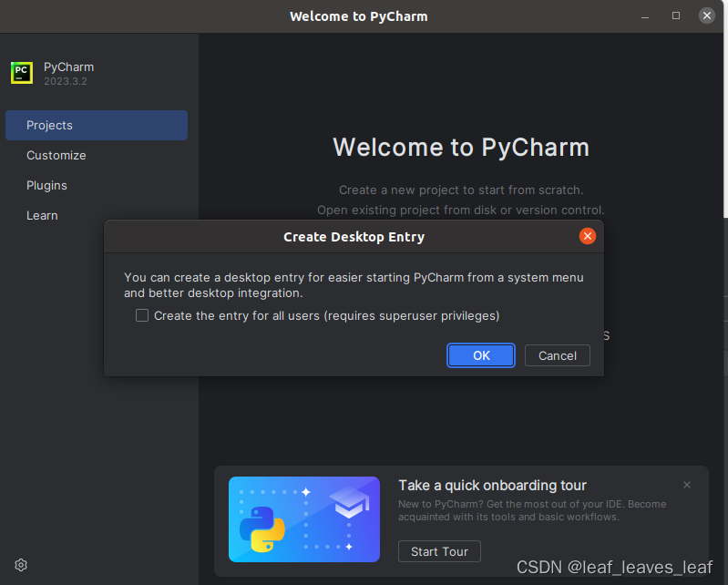Maximize the Welcome to PyCharm window

pyautogui.click(x=676, y=15)
